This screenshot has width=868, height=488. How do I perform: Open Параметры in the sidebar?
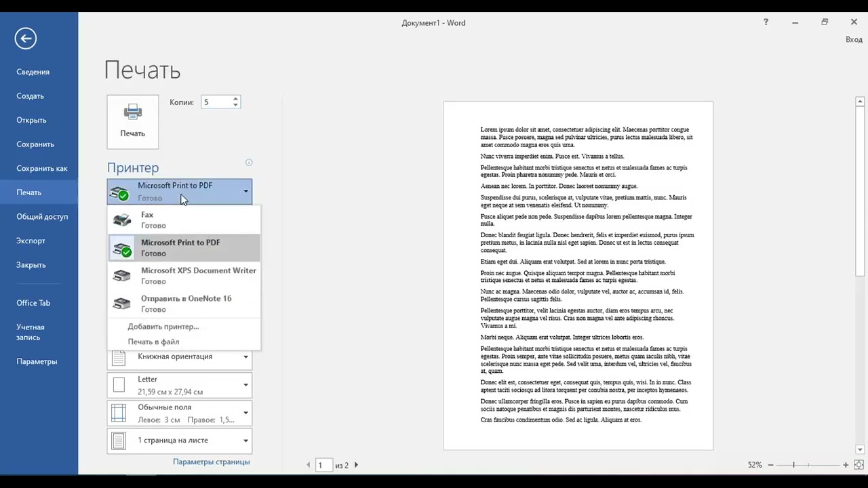39,362
